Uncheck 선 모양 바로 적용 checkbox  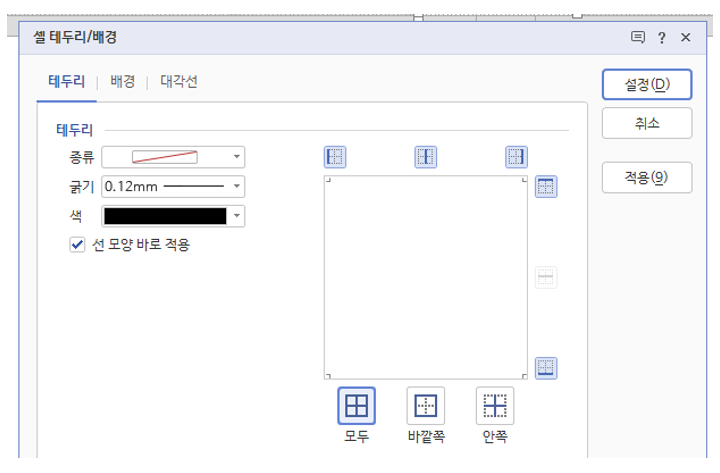[77, 245]
